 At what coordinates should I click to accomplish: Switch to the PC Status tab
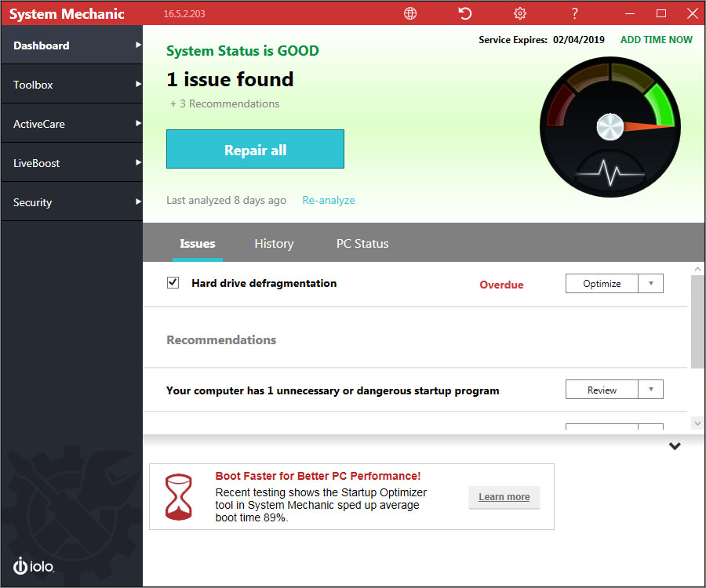click(x=362, y=243)
